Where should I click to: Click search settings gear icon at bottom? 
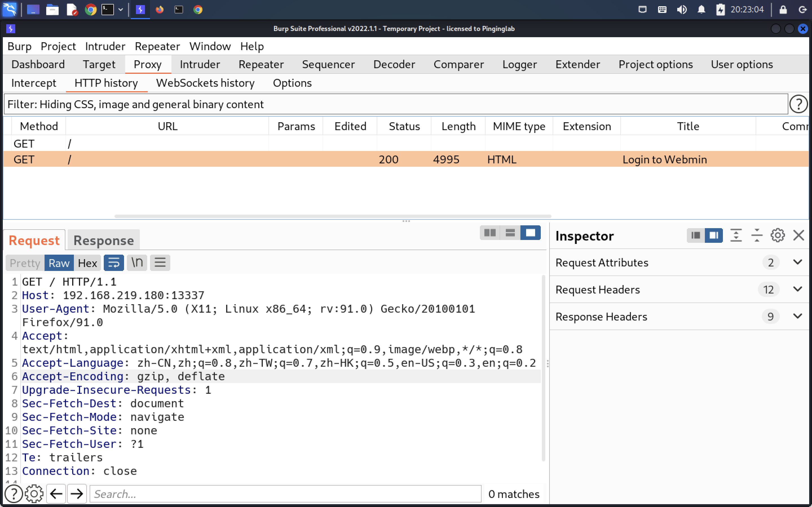tap(34, 493)
